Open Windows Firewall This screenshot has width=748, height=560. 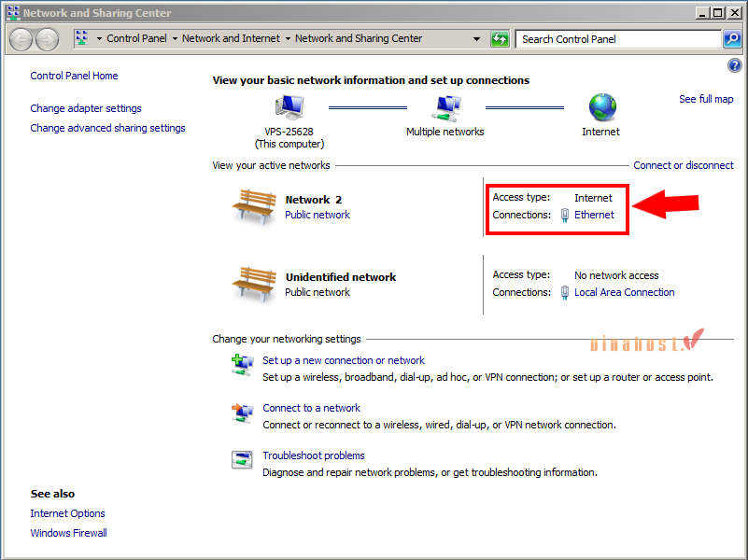[68, 532]
